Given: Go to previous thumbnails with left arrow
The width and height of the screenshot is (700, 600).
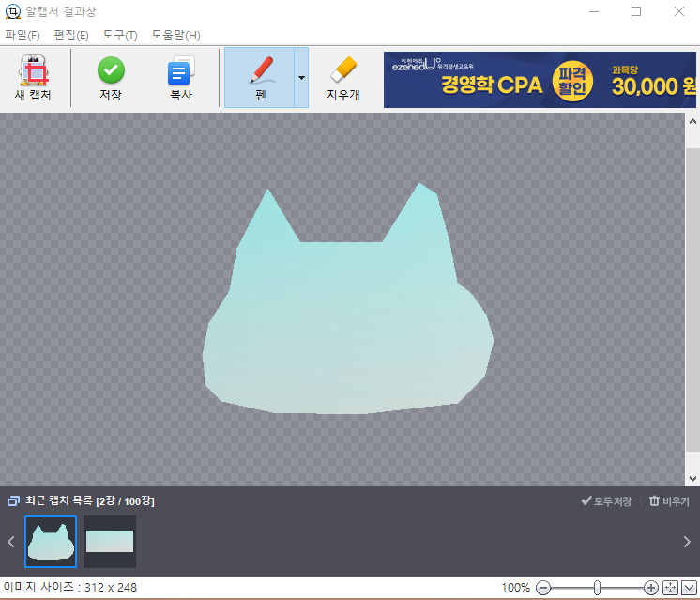Looking at the screenshot, I should (x=11, y=542).
